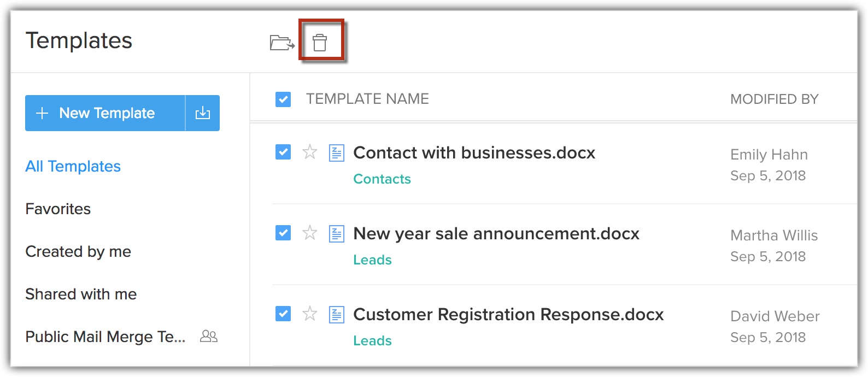Star the Customer Registration Response template
Image resolution: width=868 pixels, height=377 pixels.
coord(310,314)
